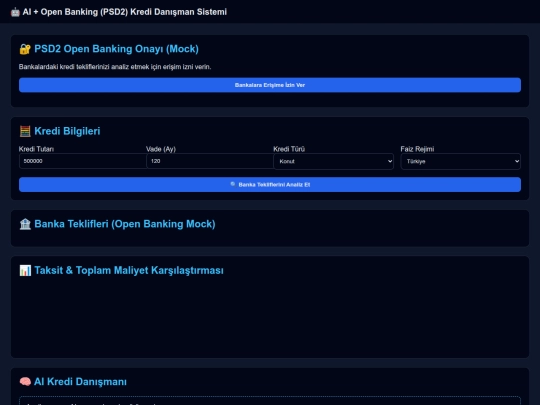Open the Kredi Türü dropdown showing Konut
Screen dimensions: 540x405
pos(333,161)
